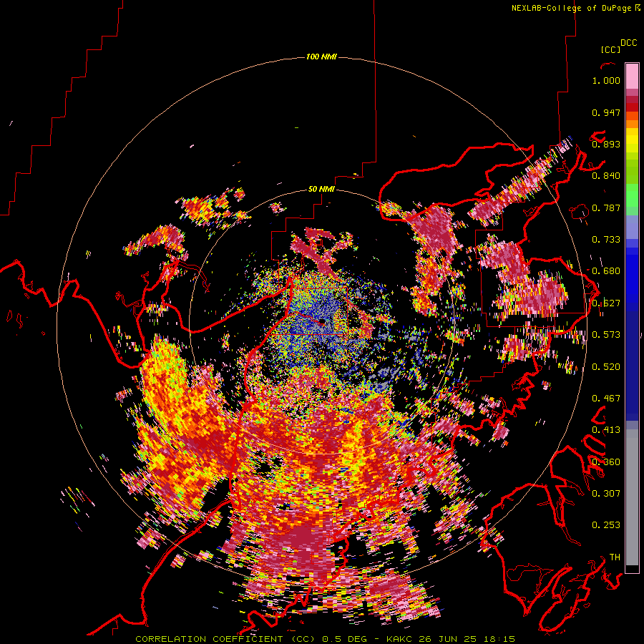Click the 0.947 scale value
The height and width of the screenshot is (644, 644).
click(x=606, y=112)
